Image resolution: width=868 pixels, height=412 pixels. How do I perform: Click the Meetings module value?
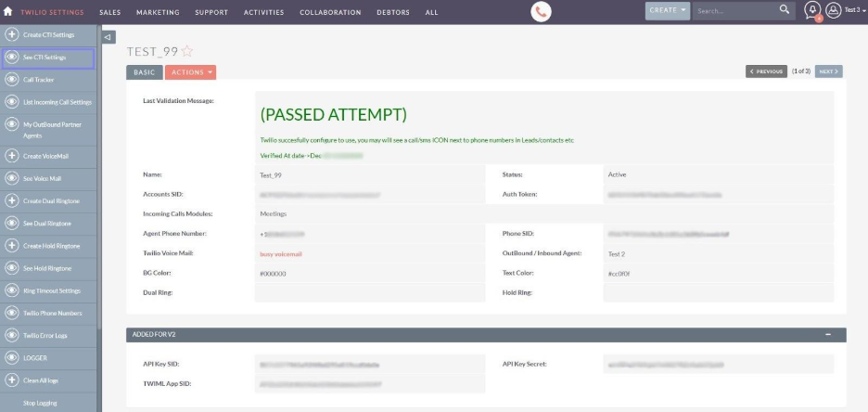point(273,213)
